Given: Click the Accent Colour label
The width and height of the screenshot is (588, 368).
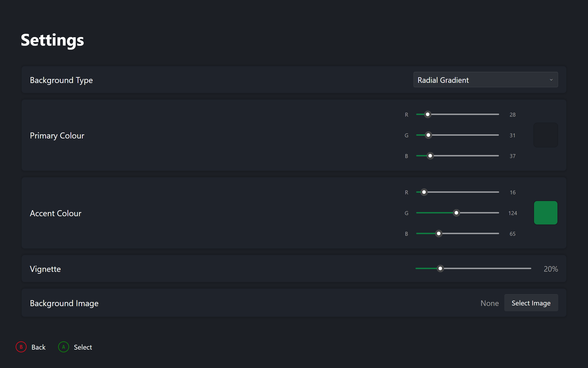Looking at the screenshot, I should (56, 213).
